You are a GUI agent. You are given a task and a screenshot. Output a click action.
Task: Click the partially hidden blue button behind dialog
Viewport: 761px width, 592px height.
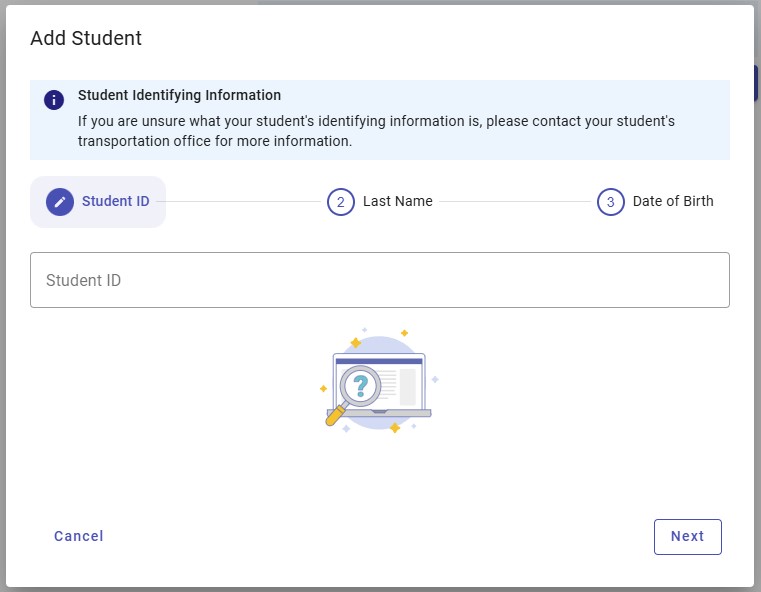click(x=756, y=84)
